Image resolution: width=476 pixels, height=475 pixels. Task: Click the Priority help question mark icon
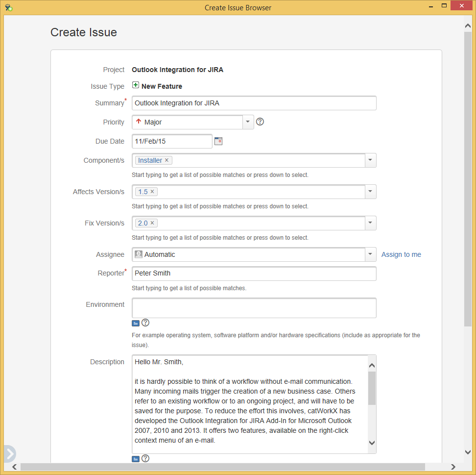260,122
